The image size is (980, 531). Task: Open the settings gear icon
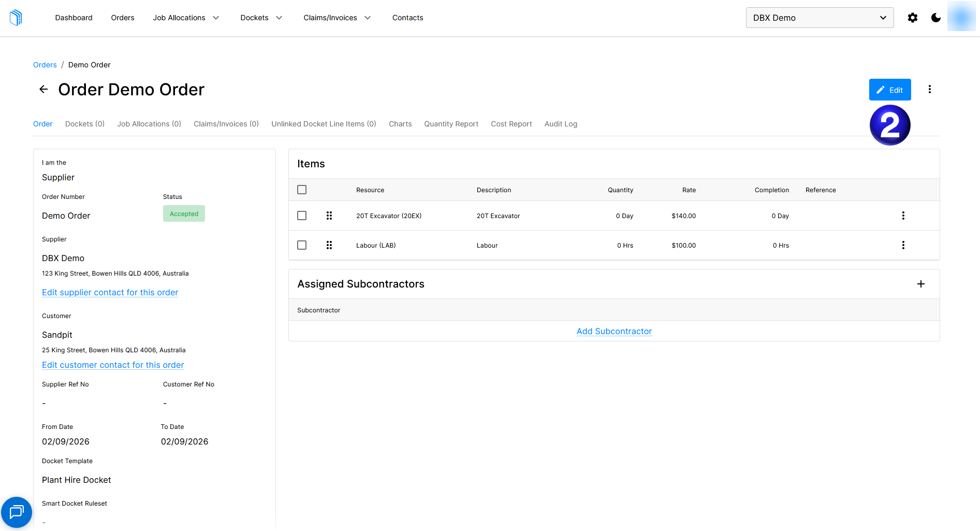point(913,18)
